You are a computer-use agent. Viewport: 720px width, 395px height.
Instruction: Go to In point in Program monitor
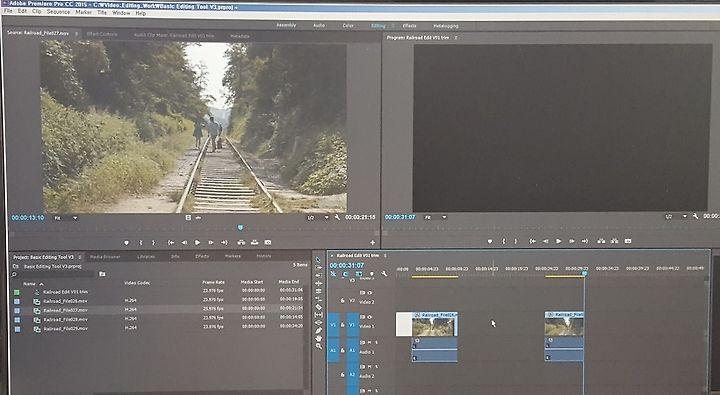point(533,241)
